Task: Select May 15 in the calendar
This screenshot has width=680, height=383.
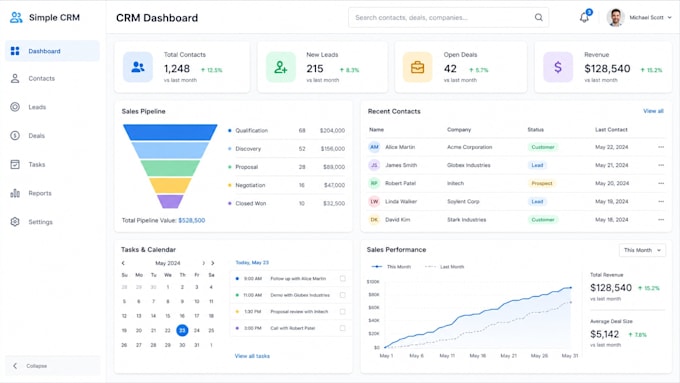Action: pyautogui.click(x=167, y=316)
